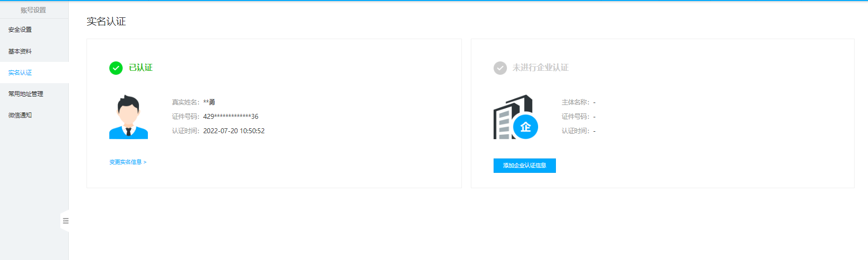
Task: Click the 实名认证 page title
Action: [x=106, y=21]
